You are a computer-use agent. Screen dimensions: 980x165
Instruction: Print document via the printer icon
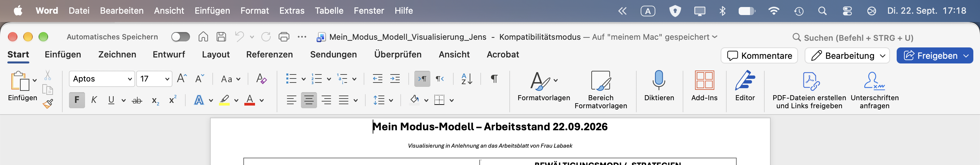tap(284, 37)
